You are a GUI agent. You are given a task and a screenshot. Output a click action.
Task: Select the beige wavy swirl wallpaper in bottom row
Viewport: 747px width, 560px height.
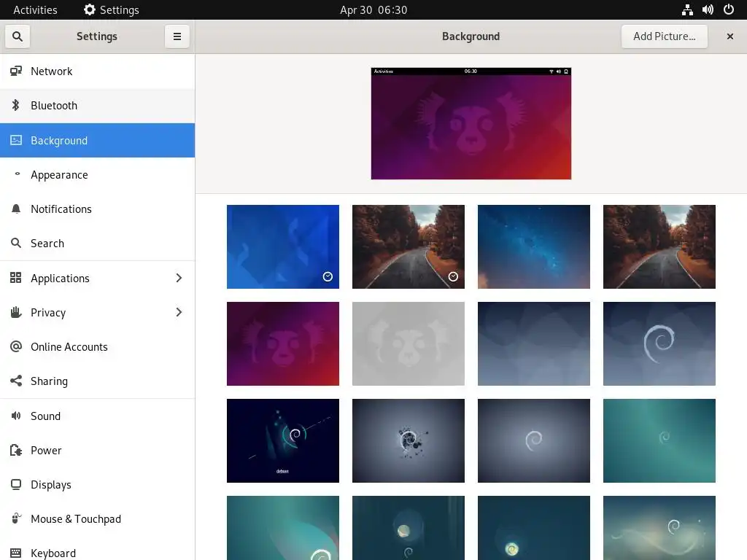(659, 528)
